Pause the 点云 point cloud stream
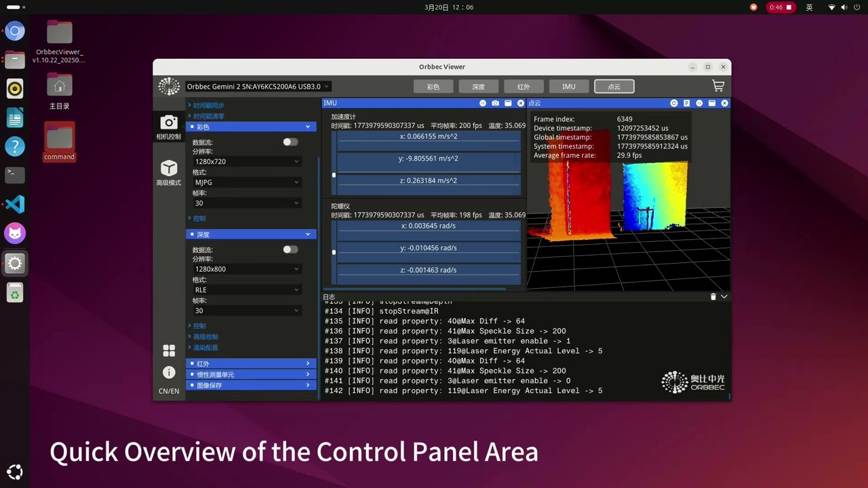This screenshot has height=488, width=868. pyautogui.click(x=699, y=103)
